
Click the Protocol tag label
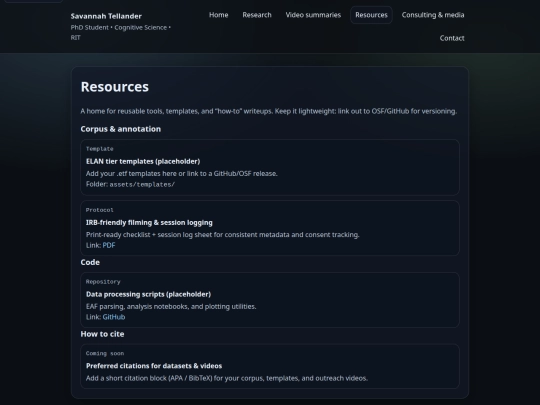(100, 210)
